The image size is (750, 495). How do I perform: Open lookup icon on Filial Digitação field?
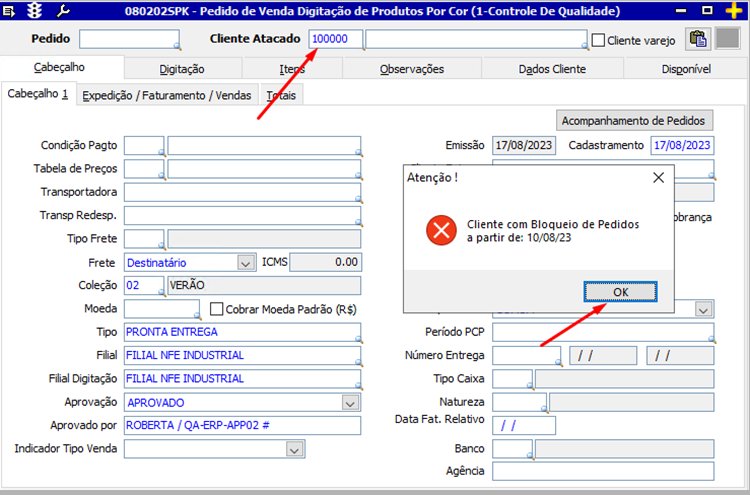point(358,386)
